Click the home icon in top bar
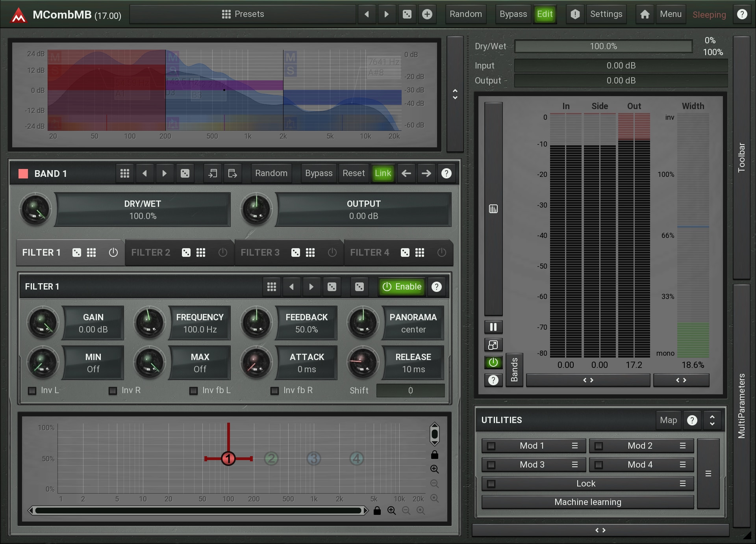Viewport: 756px width, 544px height. tap(645, 15)
